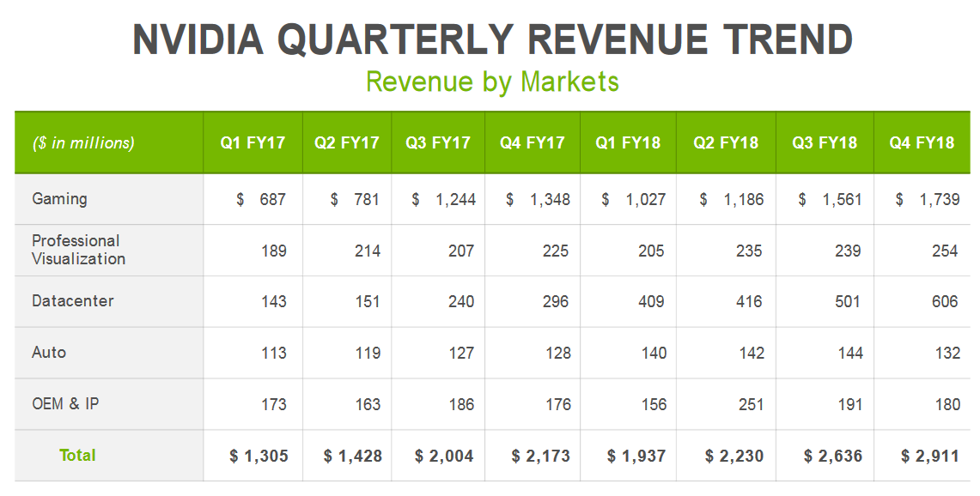Click Professional Visualization value 225
This screenshot has height=496, width=980.
(x=556, y=251)
